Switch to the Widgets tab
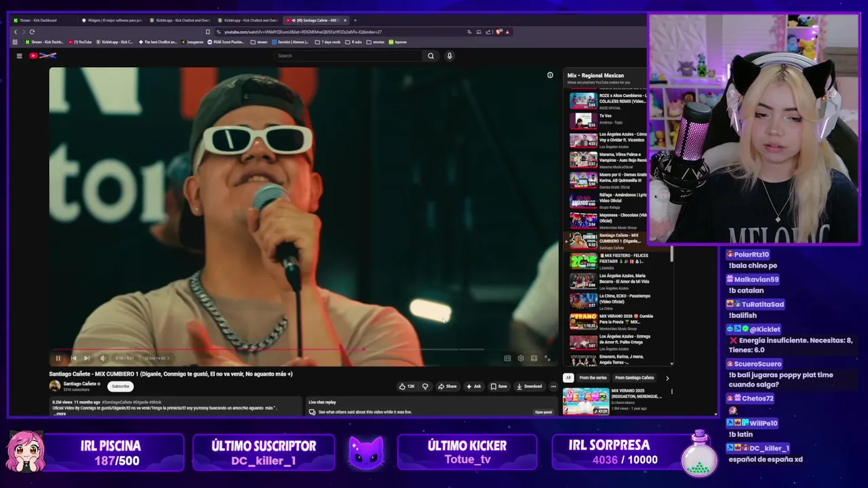868x488 pixels. tap(112, 20)
